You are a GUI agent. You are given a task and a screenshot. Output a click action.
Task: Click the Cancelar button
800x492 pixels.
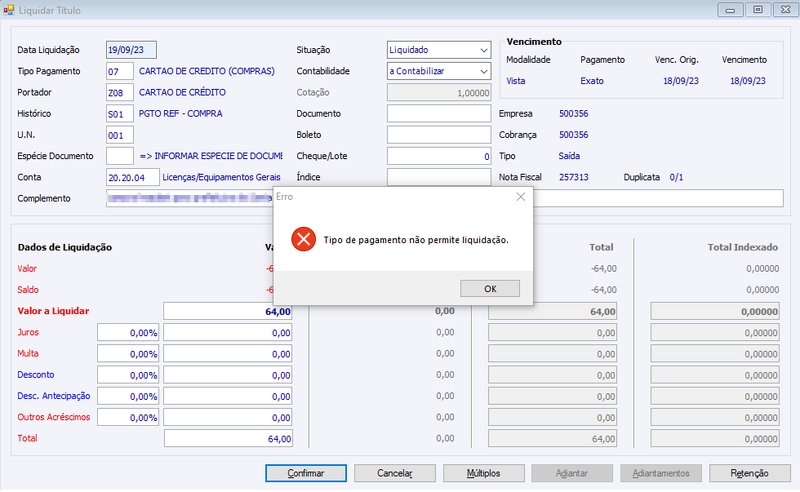[395, 473]
